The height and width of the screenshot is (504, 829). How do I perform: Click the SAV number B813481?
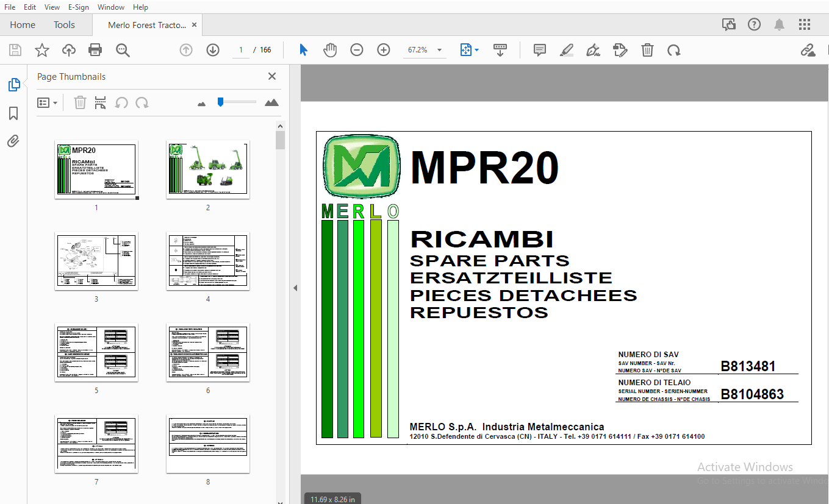pyautogui.click(x=748, y=366)
